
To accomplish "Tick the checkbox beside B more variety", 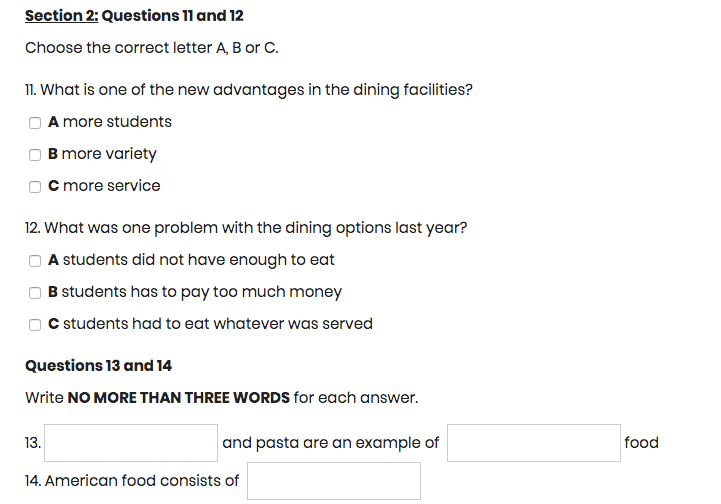I will tap(35, 155).
